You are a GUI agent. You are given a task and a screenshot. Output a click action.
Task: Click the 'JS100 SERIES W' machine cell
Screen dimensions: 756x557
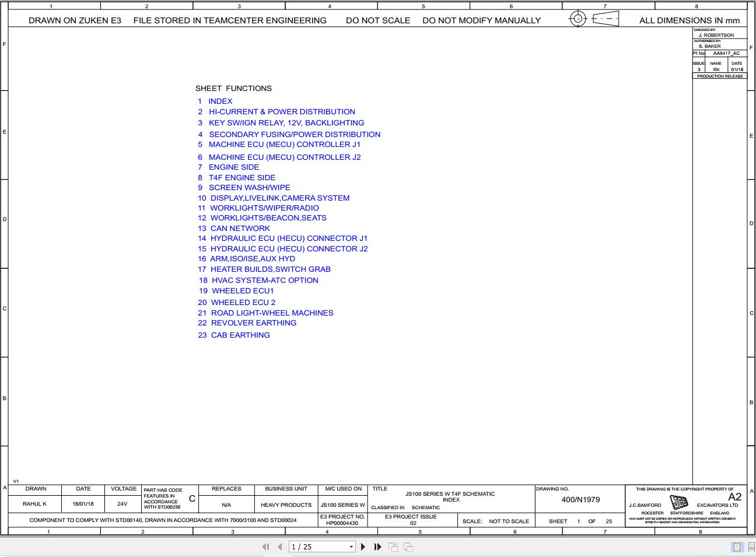point(342,505)
